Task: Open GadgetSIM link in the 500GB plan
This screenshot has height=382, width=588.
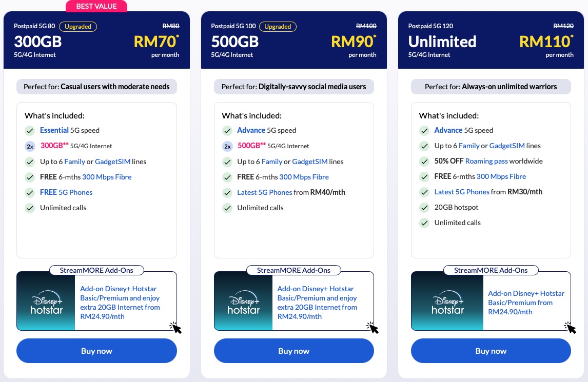Action: pyautogui.click(x=310, y=162)
